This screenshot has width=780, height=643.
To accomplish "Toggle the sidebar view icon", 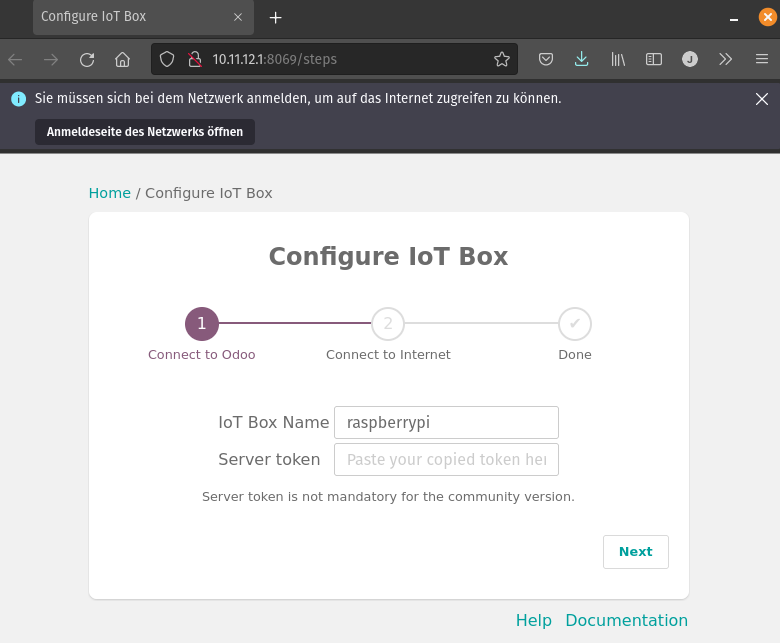I will 654,59.
